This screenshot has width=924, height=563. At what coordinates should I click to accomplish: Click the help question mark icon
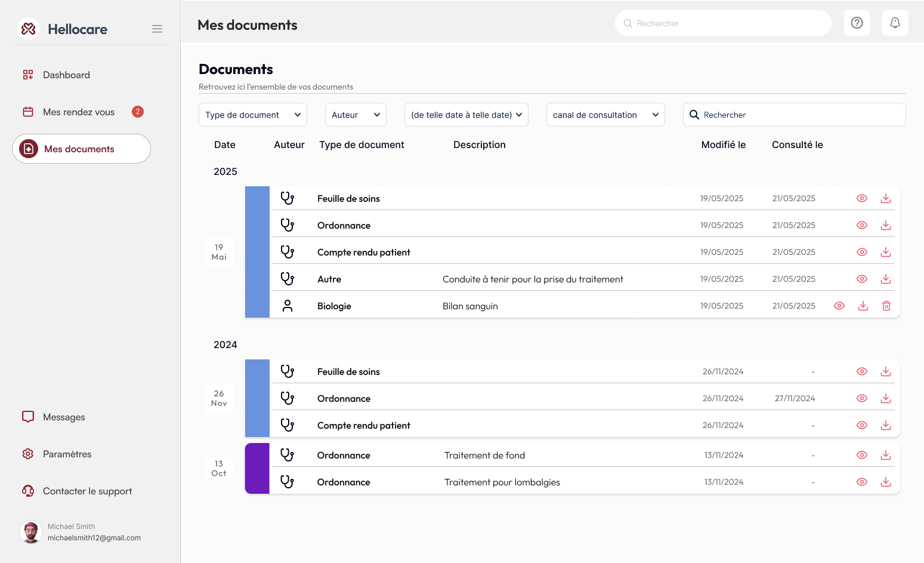(857, 23)
